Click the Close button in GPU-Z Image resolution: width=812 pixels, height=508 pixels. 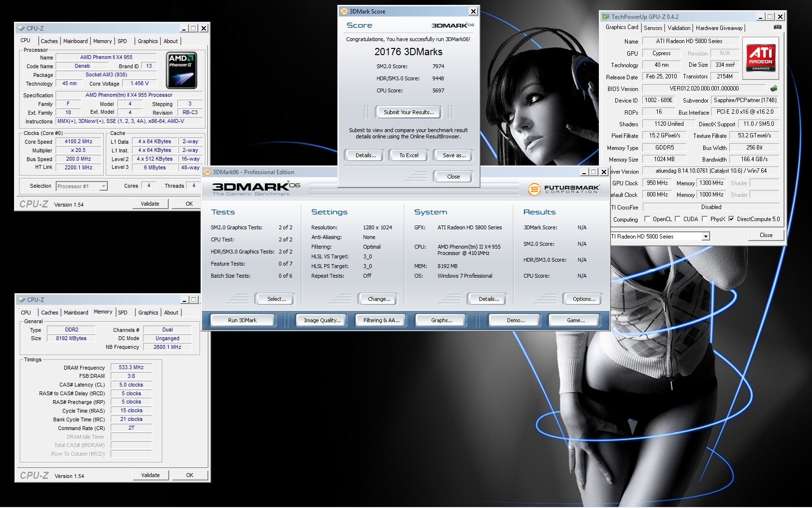(x=766, y=235)
